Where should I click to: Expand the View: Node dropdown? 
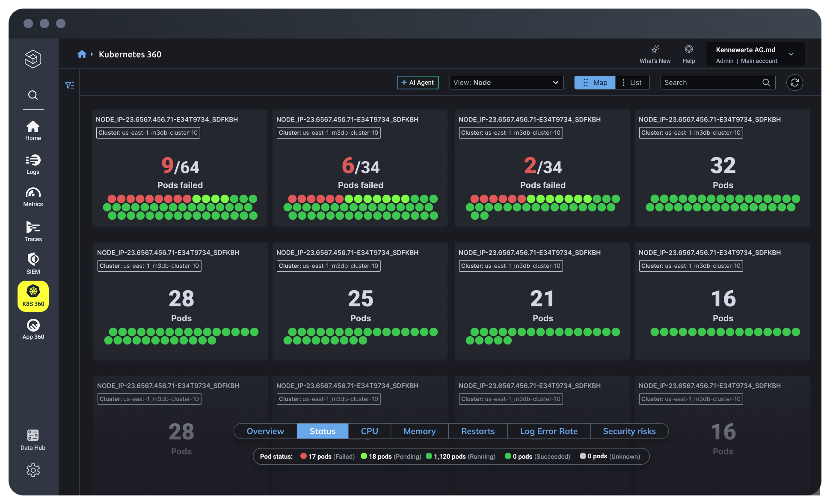506,82
